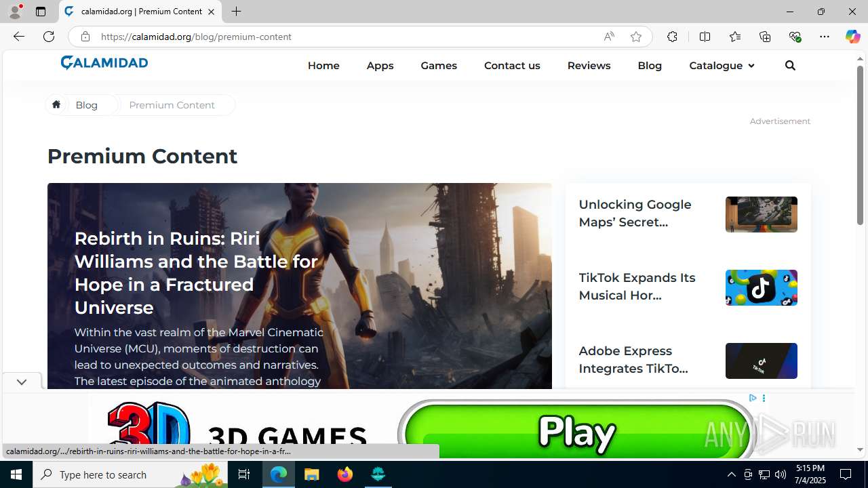Open Adobe Express Integrates TikTok article
This screenshot has height=488, width=868.
pyautogui.click(x=633, y=359)
